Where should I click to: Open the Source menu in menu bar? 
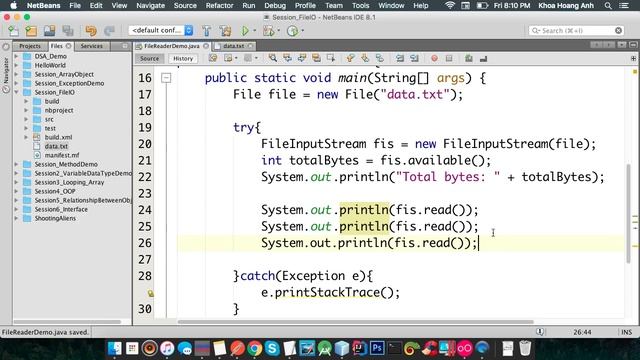pyautogui.click(x=185, y=6)
